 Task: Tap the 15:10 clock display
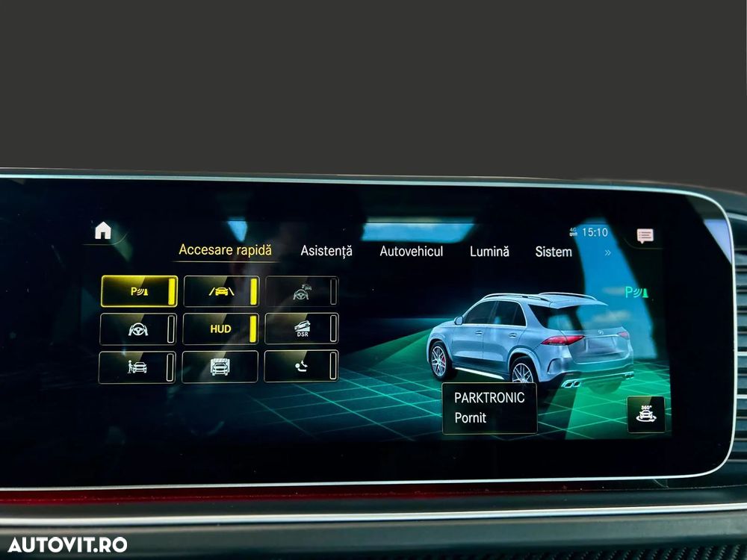(x=595, y=232)
